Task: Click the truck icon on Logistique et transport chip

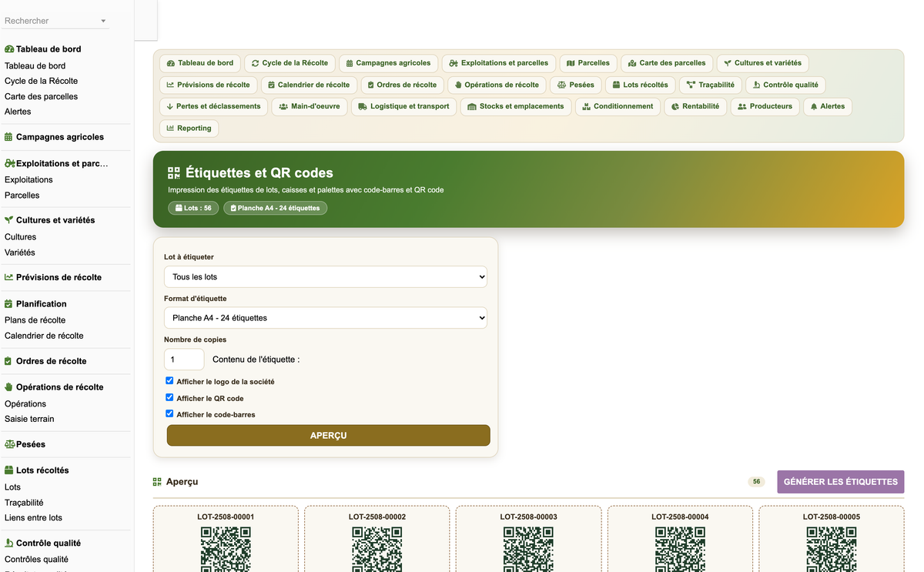Action: 363,106
